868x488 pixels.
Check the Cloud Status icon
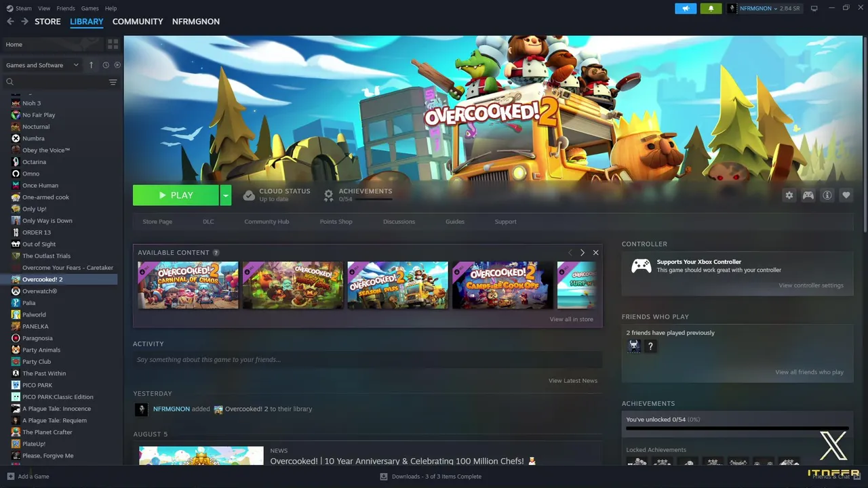pyautogui.click(x=249, y=195)
